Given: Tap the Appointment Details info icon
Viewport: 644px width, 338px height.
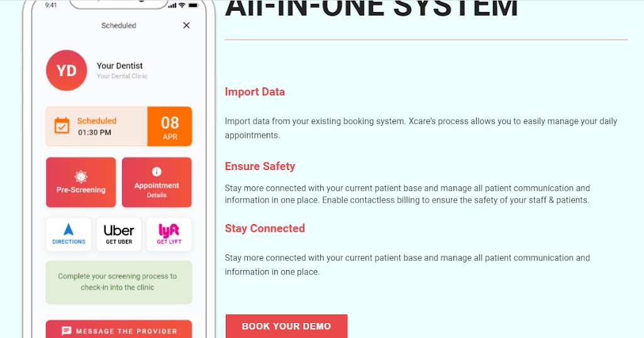Looking at the screenshot, I should tap(157, 172).
